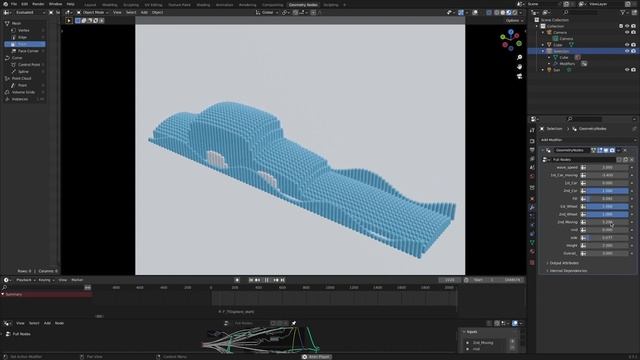Image resolution: width=640 pixels, height=360 pixels.
Task: Select the tweak select tool icon
Action: (x=69, y=20)
